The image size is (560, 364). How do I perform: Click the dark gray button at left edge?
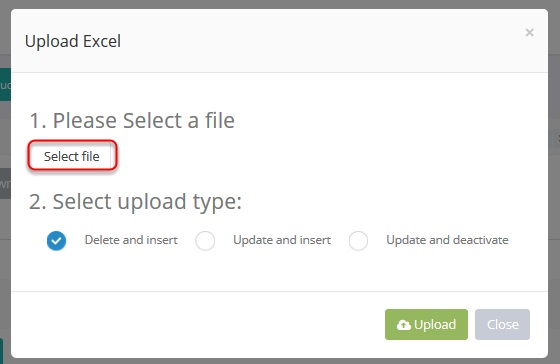5,184
